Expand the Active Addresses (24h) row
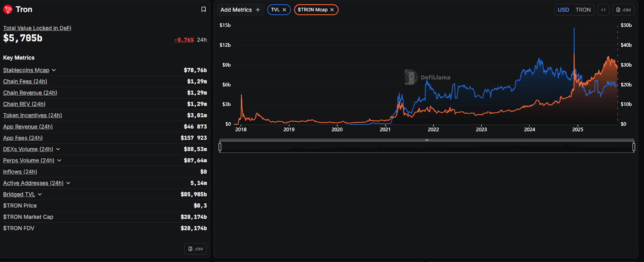The height and width of the screenshot is (262, 644). [x=68, y=183]
